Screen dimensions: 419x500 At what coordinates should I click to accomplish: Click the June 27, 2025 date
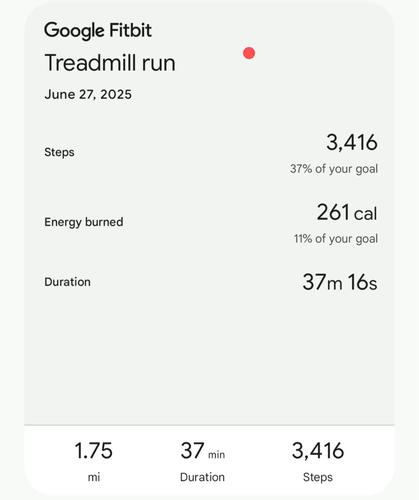tap(88, 94)
